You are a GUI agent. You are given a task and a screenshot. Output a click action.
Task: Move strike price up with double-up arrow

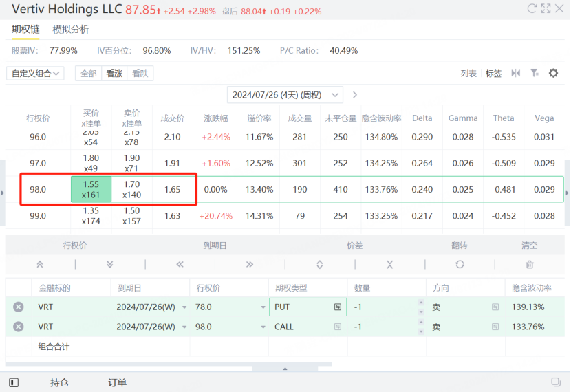pyautogui.click(x=40, y=265)
